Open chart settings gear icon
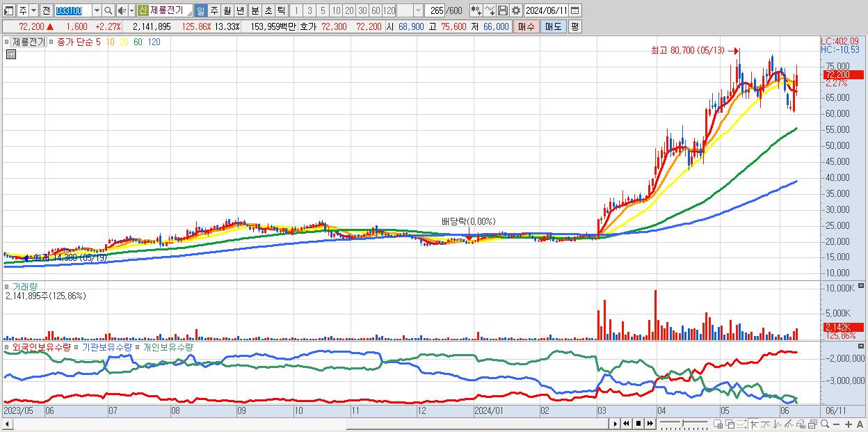 (516, 10)
